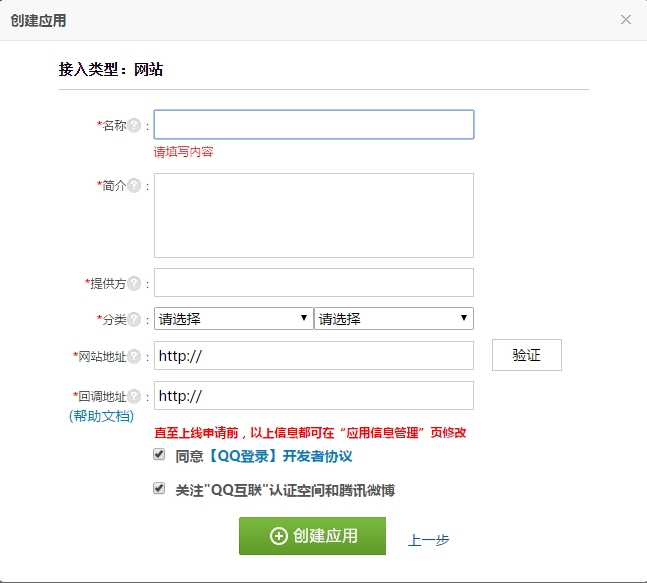Click help icon next to 回调地址
This screenshot has width=647, height=583.
pyautogui.click(x=134, y=396)
